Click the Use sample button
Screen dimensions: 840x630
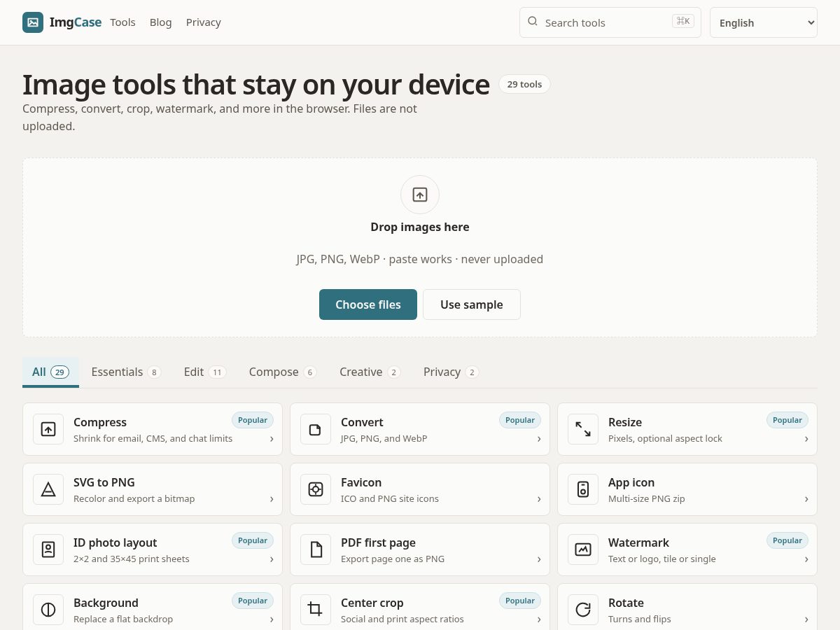click(472, 304)
